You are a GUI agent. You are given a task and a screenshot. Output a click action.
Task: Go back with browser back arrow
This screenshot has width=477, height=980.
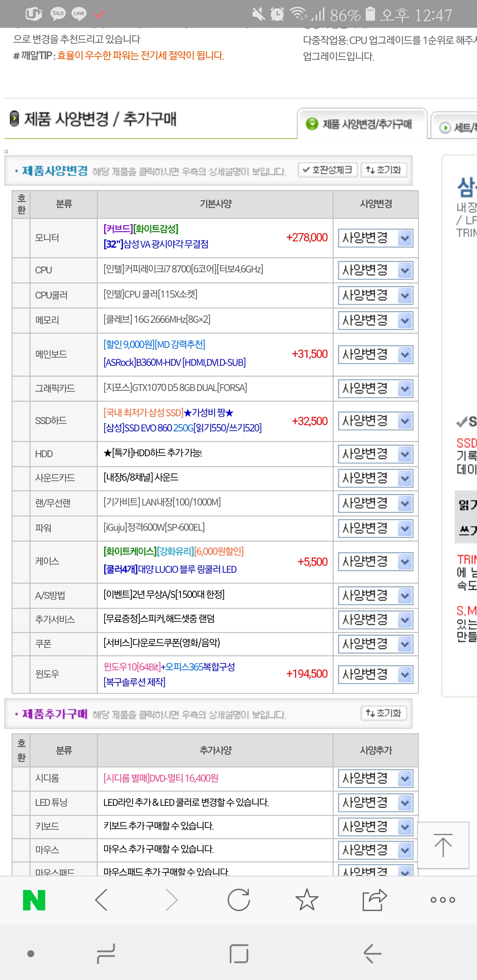(x=101, y=900)
